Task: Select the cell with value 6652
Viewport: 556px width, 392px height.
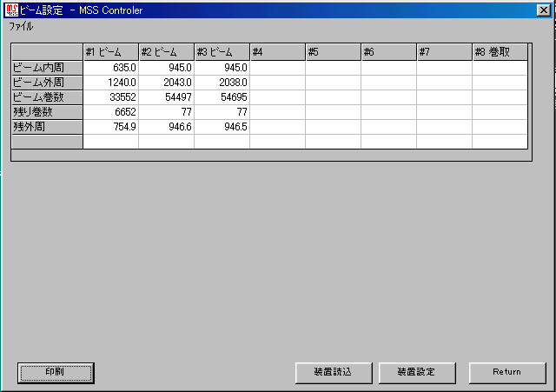Action: point(110,112)
